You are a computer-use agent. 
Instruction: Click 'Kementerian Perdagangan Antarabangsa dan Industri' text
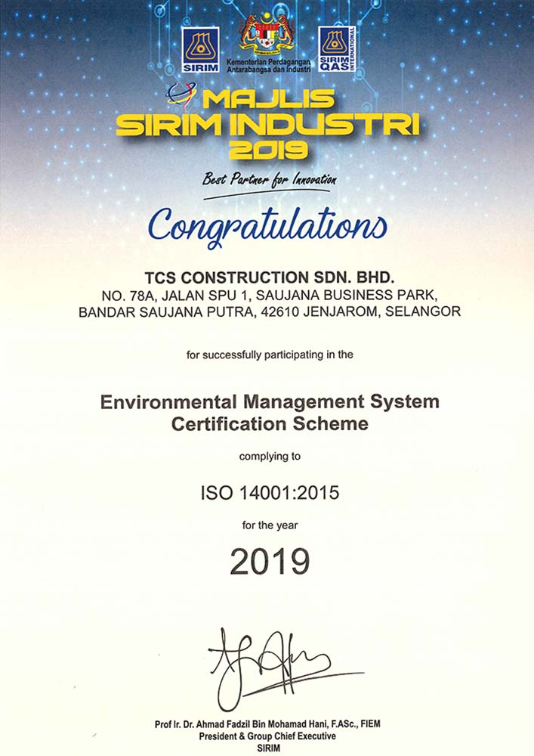point(269,66)
